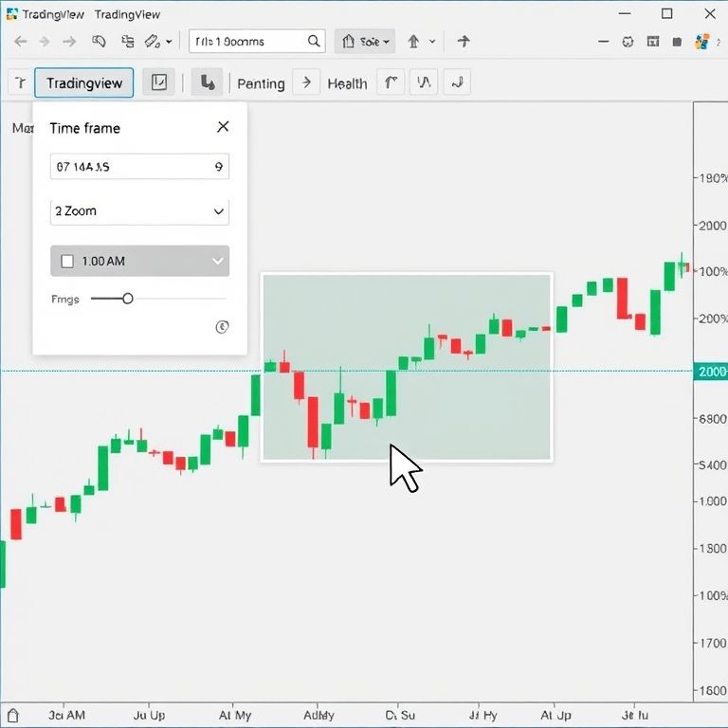Screen dimensions: 728x728
Task: Click the square chart layout icon beside Tradingview
Action: click(x=159, y=82)
